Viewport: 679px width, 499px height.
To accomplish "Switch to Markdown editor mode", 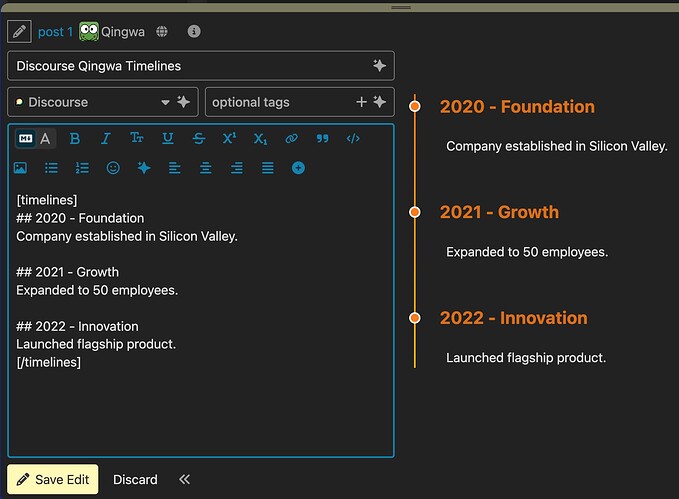I will click(x=26, y=139).
